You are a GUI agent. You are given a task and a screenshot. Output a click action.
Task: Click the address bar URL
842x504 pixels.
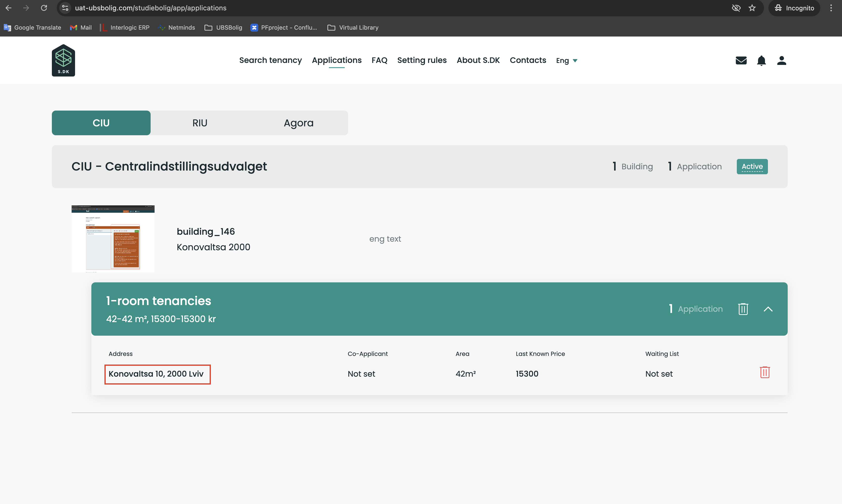[150, 8]
